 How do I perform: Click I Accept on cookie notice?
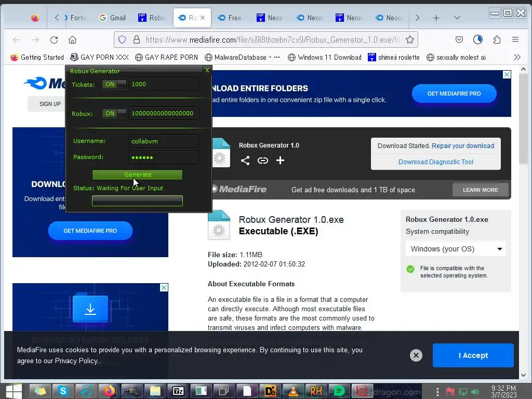tap(473, 355)
